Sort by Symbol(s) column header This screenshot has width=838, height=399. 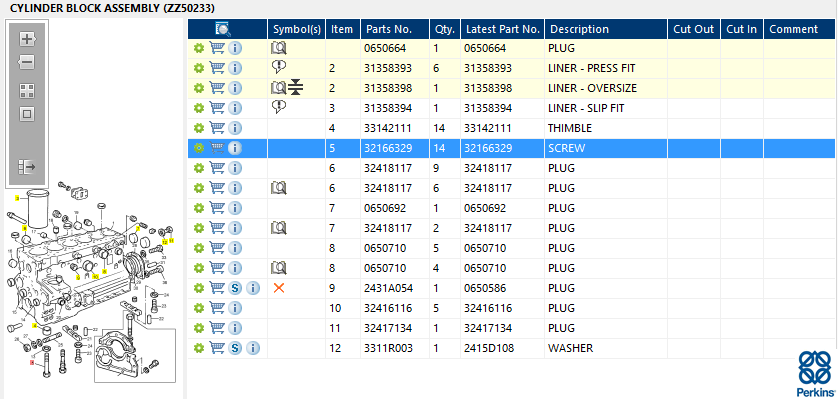tap(297, 29)
